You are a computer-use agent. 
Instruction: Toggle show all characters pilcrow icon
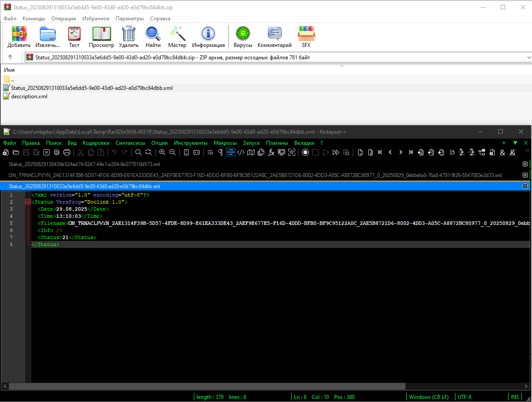pos(220,152)
